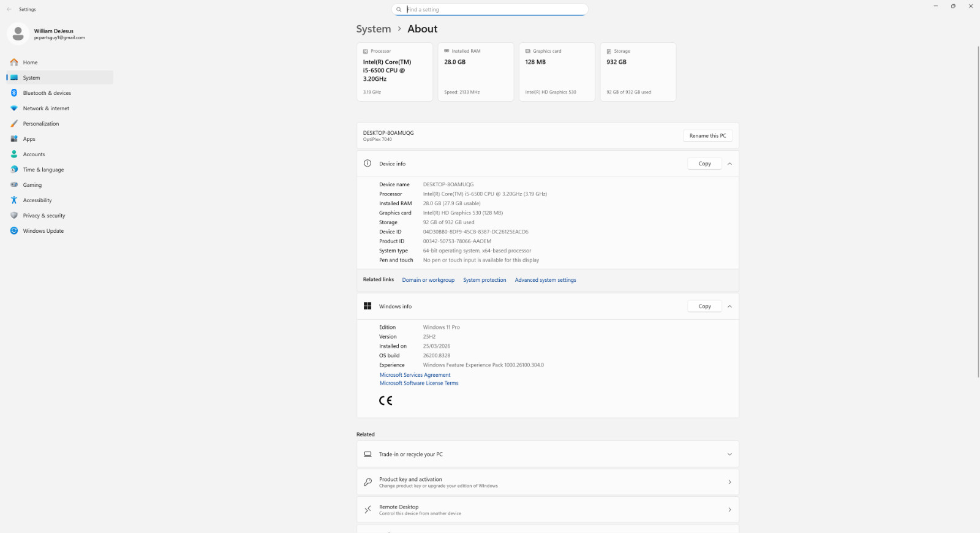
Task: Click the Windows 11 Pro edition text
Action: [x=441, y=327]
